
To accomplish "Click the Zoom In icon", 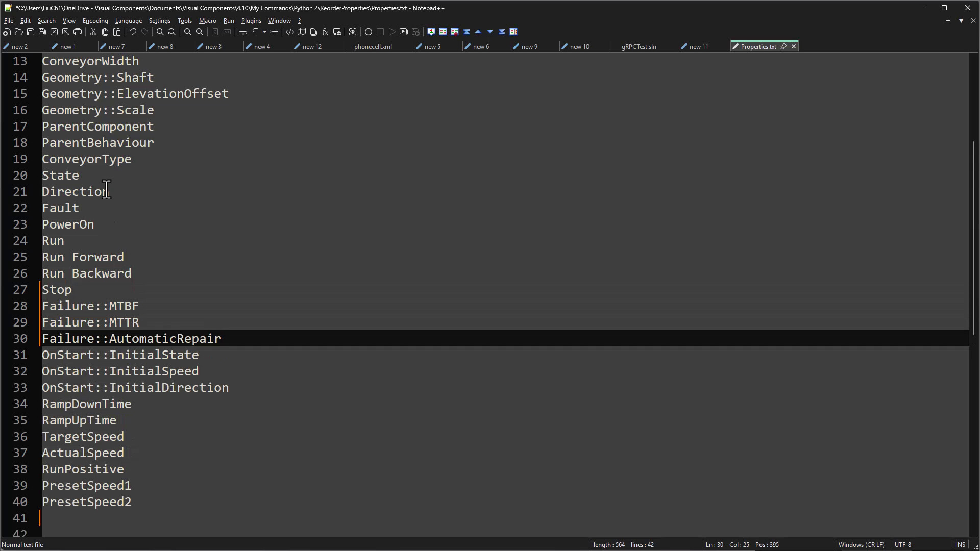I will tap(188, 32).
